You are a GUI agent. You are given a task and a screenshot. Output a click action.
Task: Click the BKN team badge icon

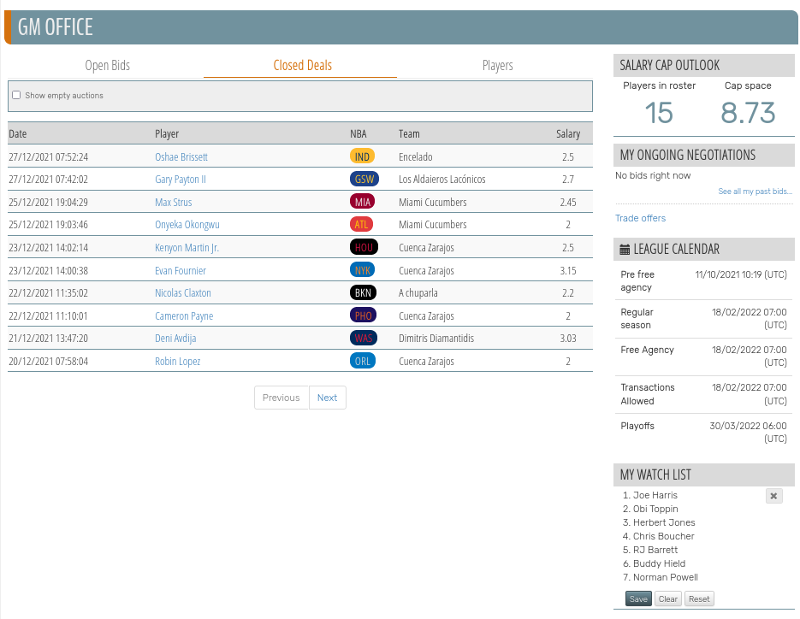[363, 293]
